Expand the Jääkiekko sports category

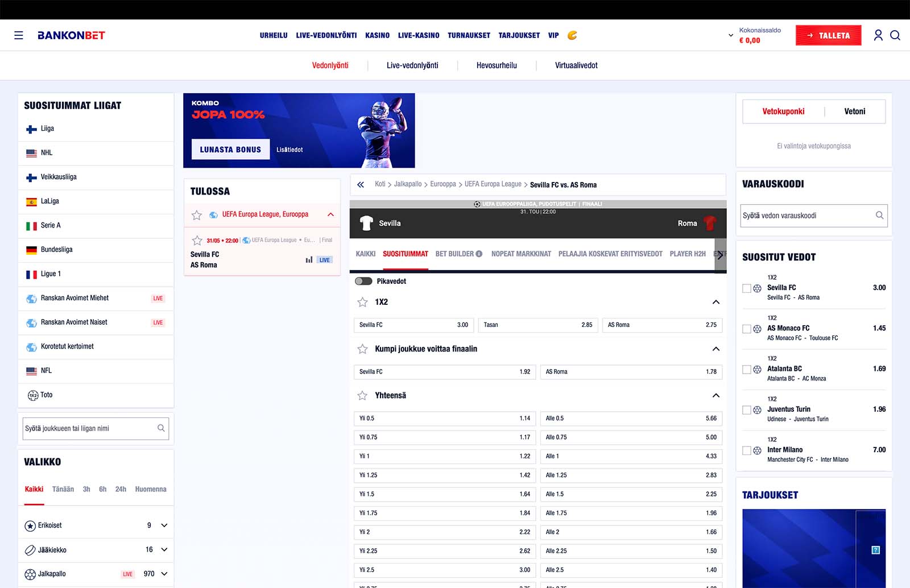pos(164,550)
